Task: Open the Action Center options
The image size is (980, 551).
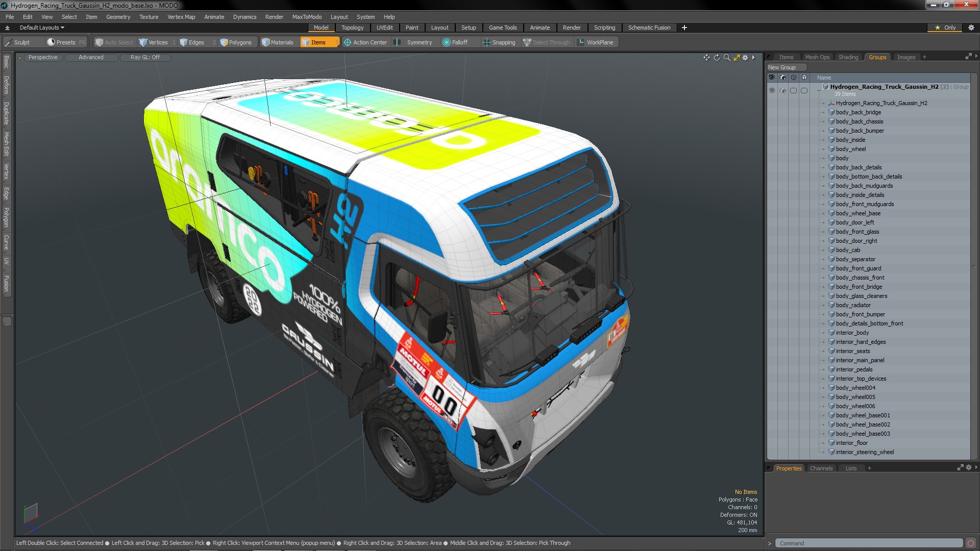Action: (365, 42)
